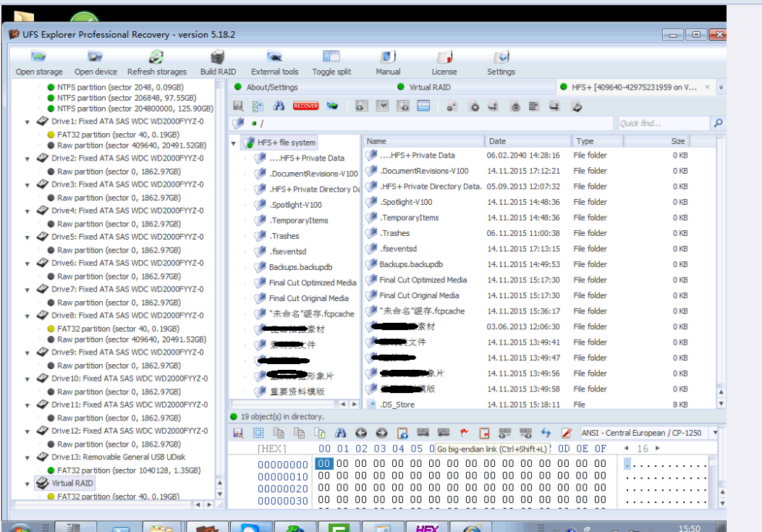Click the go-to position clipboard icon in hex toolbar

point(402,433)
